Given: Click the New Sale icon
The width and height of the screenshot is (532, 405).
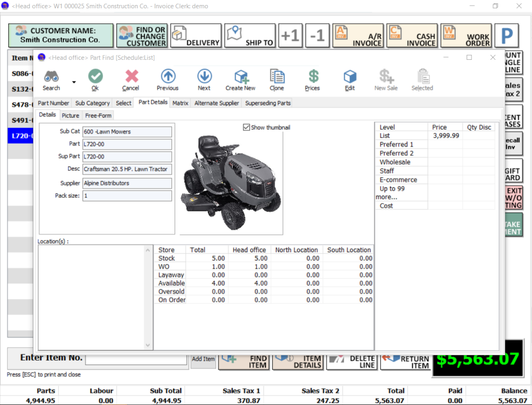Looking at the screenshot, I should click(x=386, y=76).
